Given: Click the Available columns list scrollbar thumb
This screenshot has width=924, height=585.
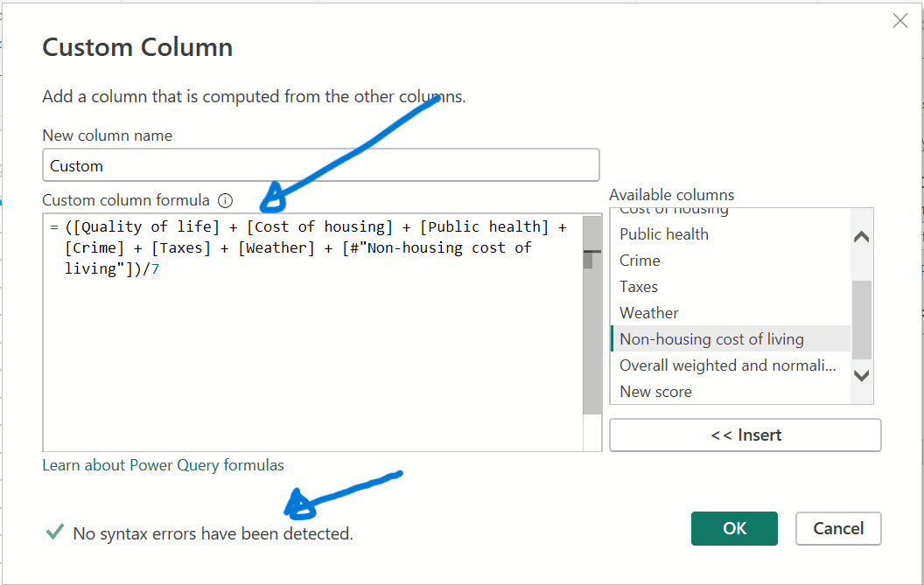Looking at the screenshot, I should 861,319.
